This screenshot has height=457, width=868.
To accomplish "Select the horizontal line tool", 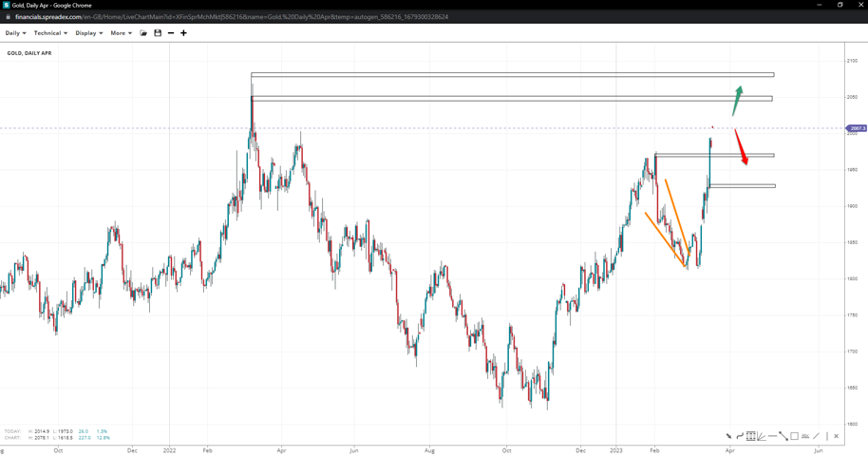I will point(772,436).
